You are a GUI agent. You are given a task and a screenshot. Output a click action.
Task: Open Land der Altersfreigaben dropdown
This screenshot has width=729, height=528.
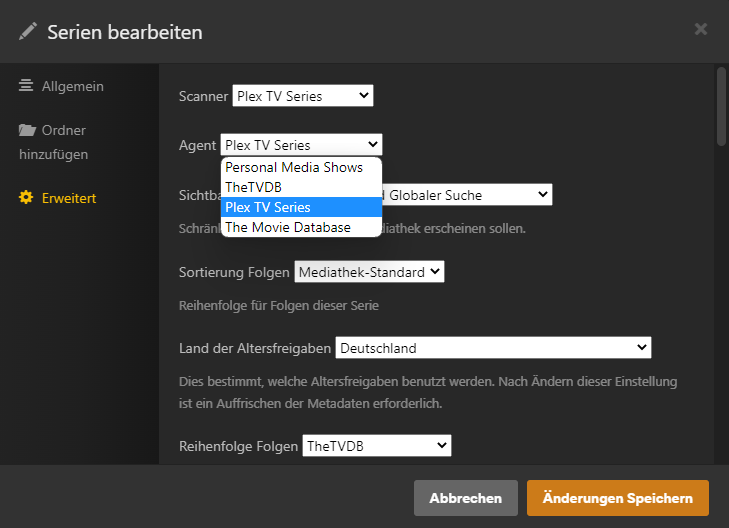point(493,348)
